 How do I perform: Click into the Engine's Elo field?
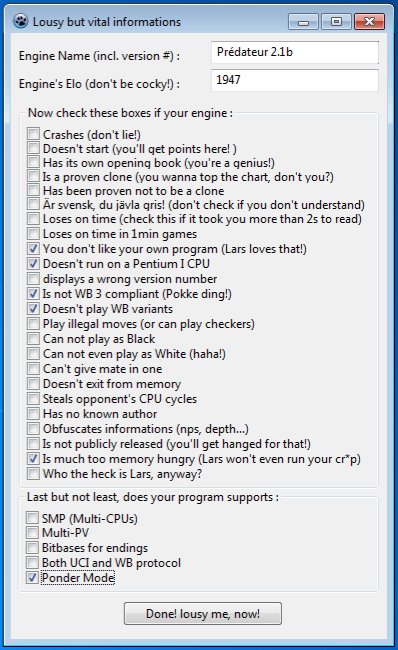pyautogui.click(x=295, y=80)
